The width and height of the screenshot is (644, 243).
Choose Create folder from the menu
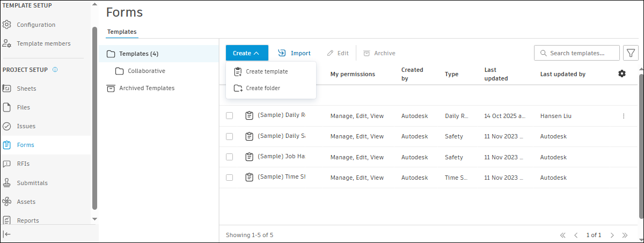click(x=262, y=88)
